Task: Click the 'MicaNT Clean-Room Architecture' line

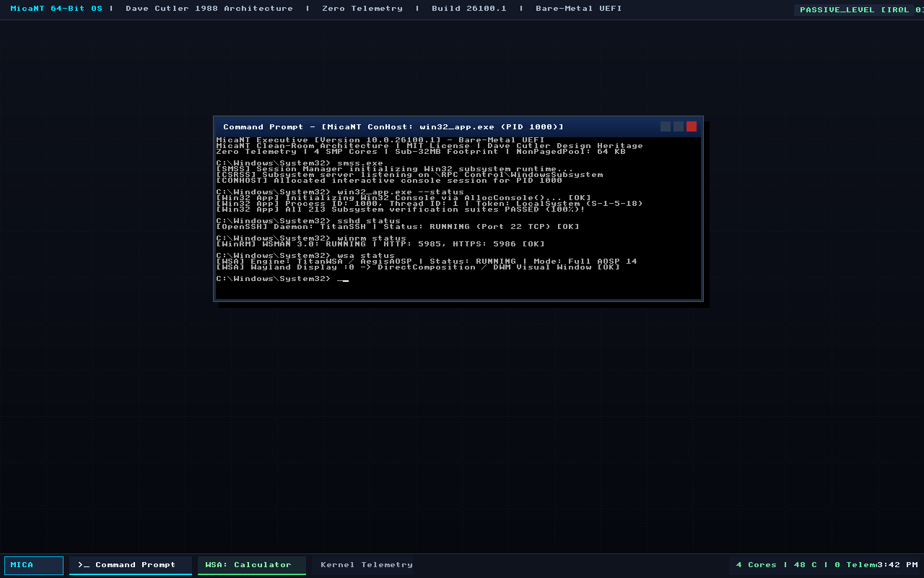Action: pyautogui.click(x=430, y=146)
